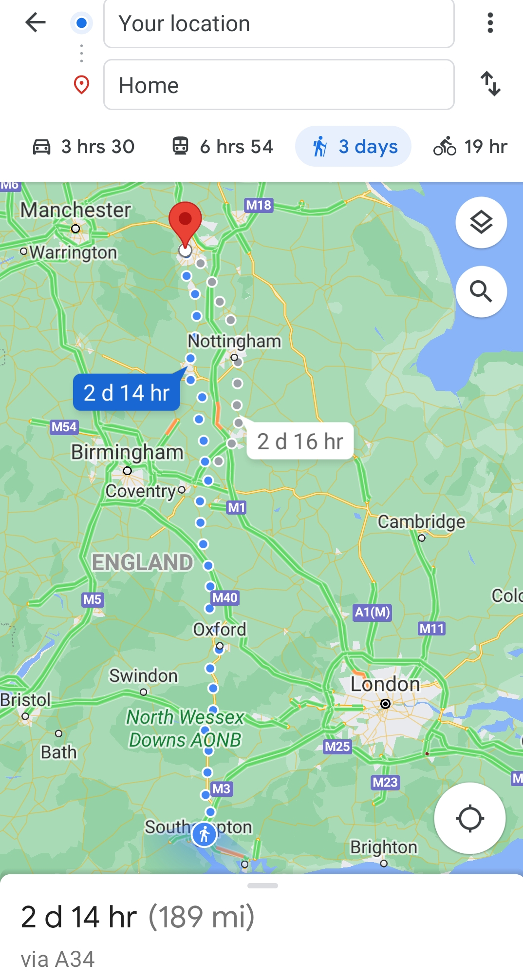Tap the search along route magnifier

[481, 291]
